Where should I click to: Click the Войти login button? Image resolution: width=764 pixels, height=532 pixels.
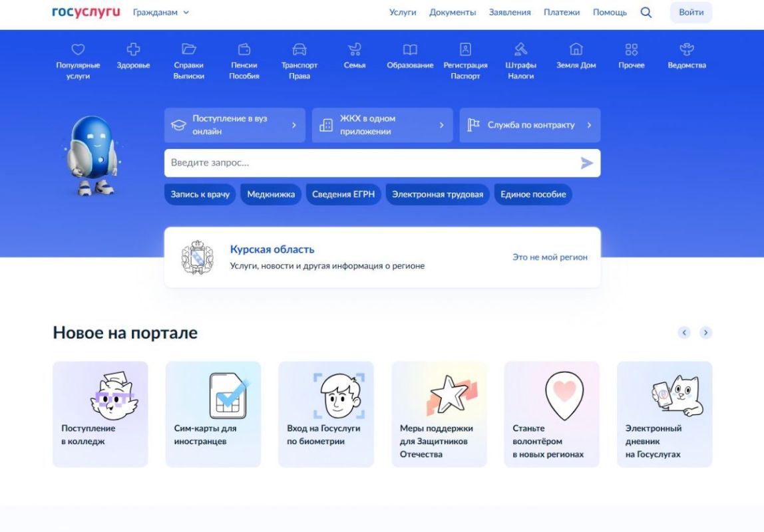(691, 13)
